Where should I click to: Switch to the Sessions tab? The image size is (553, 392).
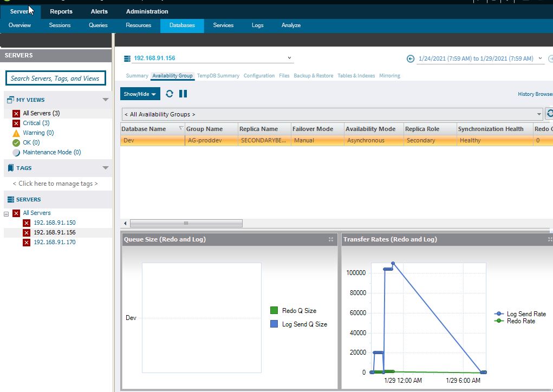tap(60, 25)
